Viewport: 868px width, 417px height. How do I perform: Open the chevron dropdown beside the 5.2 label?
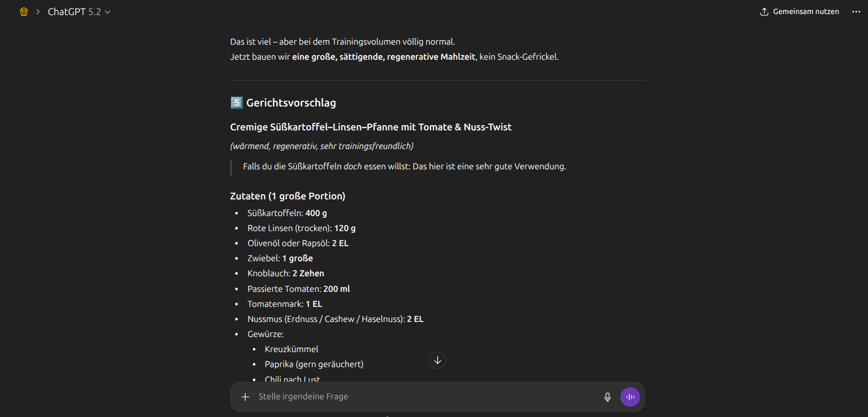tap(107, 11)
